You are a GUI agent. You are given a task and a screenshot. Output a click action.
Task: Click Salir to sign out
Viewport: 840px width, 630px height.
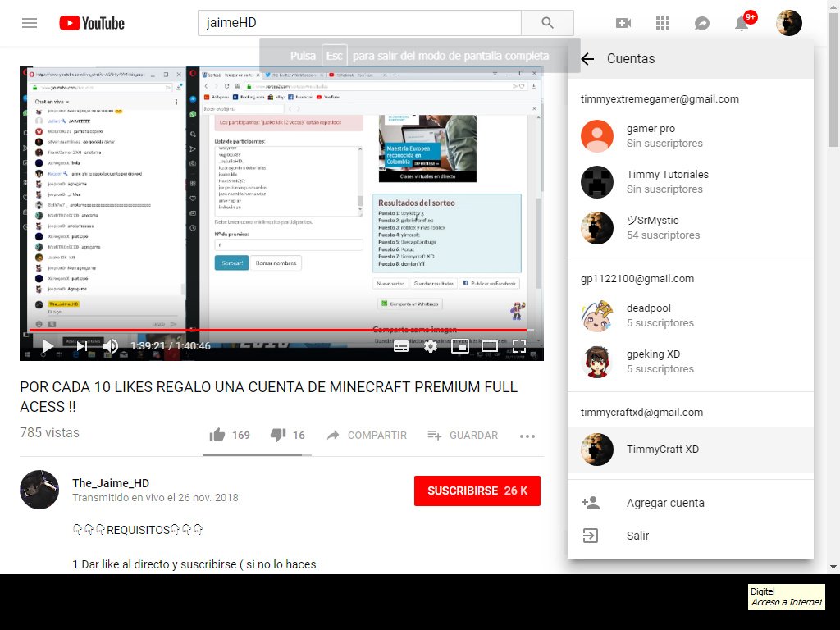[x=691, y=536]
